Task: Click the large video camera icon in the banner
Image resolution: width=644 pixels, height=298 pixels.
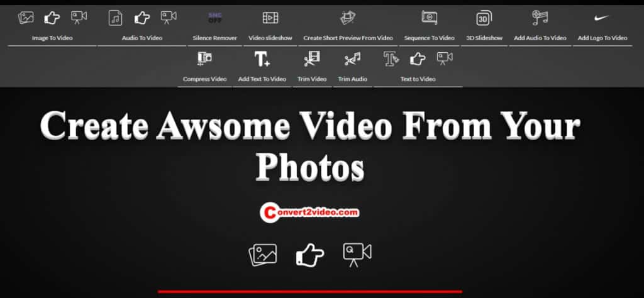Action: (357, 255)
